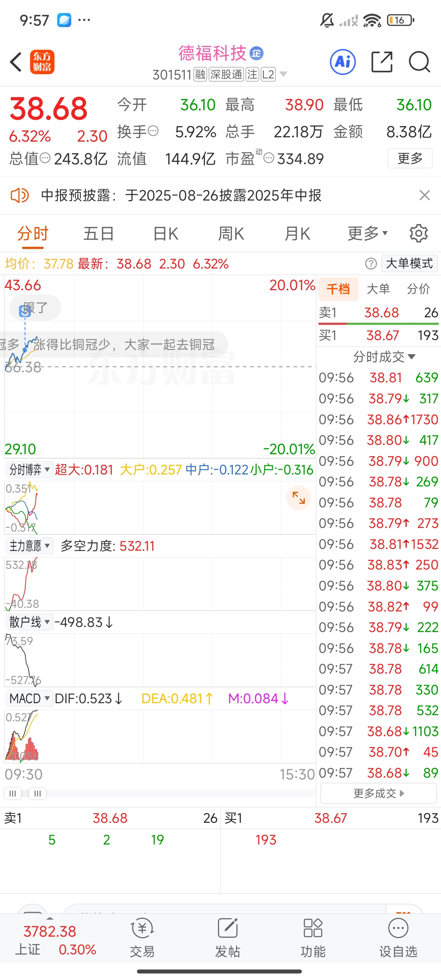
Task: Tap the back arrow icon
Action: tap(16, 62)
